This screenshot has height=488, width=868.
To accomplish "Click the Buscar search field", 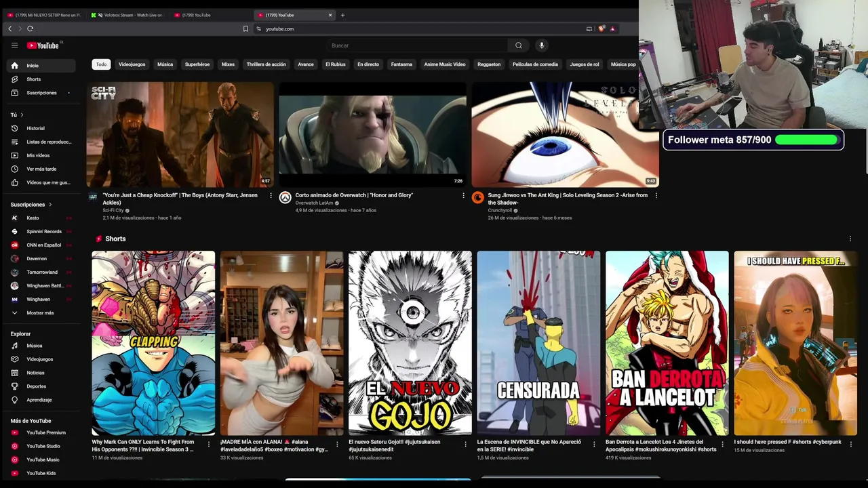I will [417, 45].
